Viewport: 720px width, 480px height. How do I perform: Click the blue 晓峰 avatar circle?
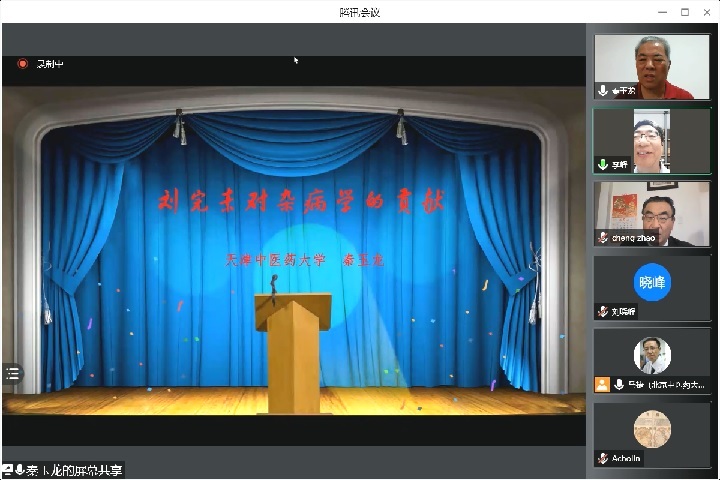(652, 282)
